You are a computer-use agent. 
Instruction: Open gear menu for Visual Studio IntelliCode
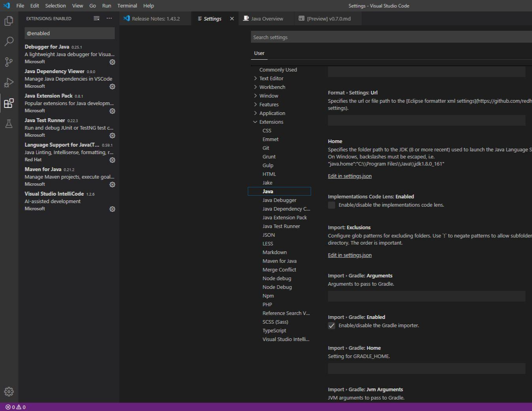click(x=112, y=209)
